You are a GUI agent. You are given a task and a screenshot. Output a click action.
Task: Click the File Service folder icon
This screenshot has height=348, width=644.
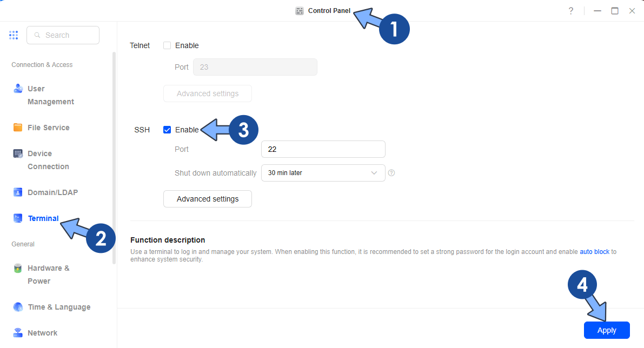18,128
